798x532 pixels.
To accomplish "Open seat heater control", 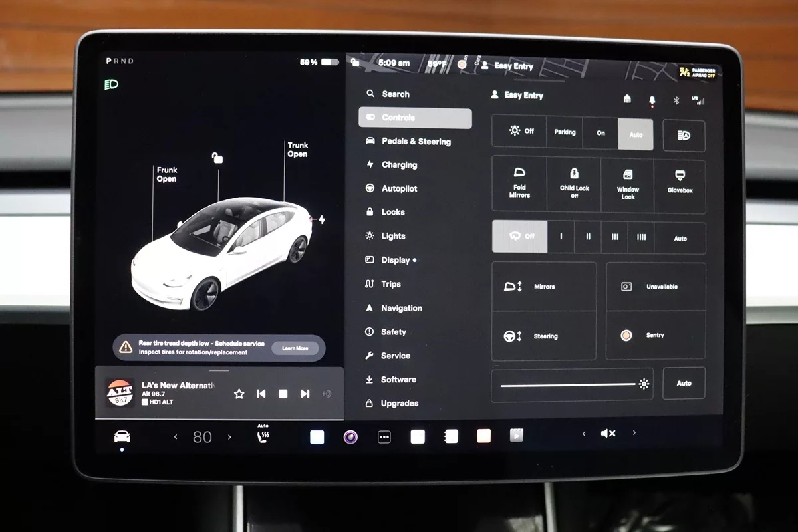I will pos(263,436).
